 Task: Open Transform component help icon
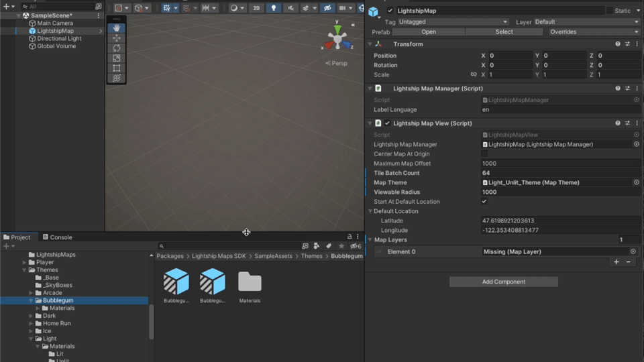618,44
